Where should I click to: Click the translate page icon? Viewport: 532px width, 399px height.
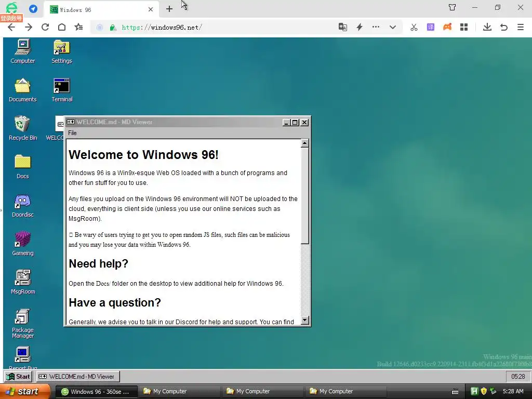(x=343, y=27)
